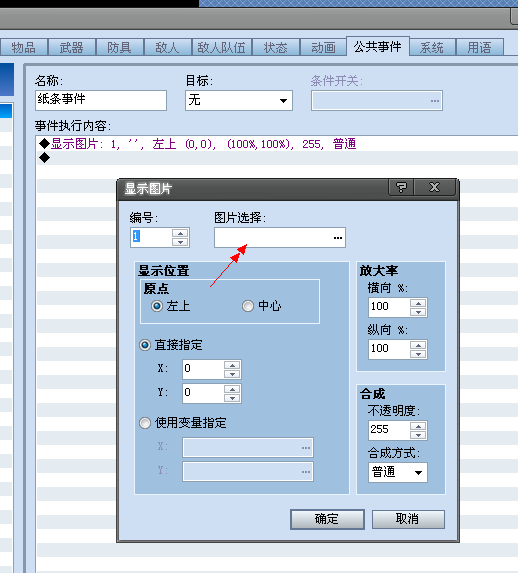Decrease 不透明度 with down arrow
This screenshot has width=518, height=573.
click(418, 435)
